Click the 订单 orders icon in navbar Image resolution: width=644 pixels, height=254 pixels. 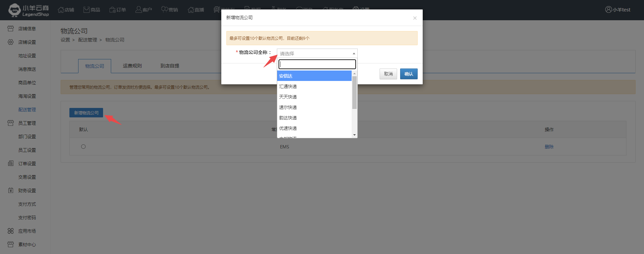(x=112, y=10)
